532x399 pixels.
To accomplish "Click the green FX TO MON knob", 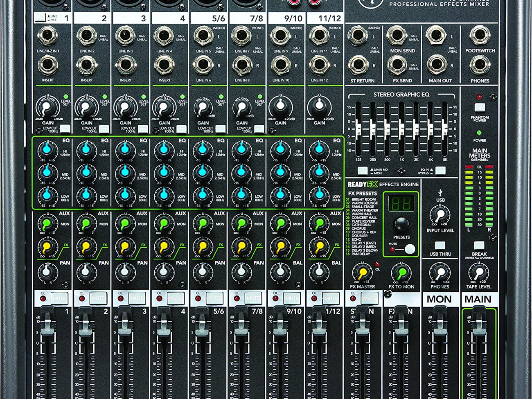I will coord(401,272).
